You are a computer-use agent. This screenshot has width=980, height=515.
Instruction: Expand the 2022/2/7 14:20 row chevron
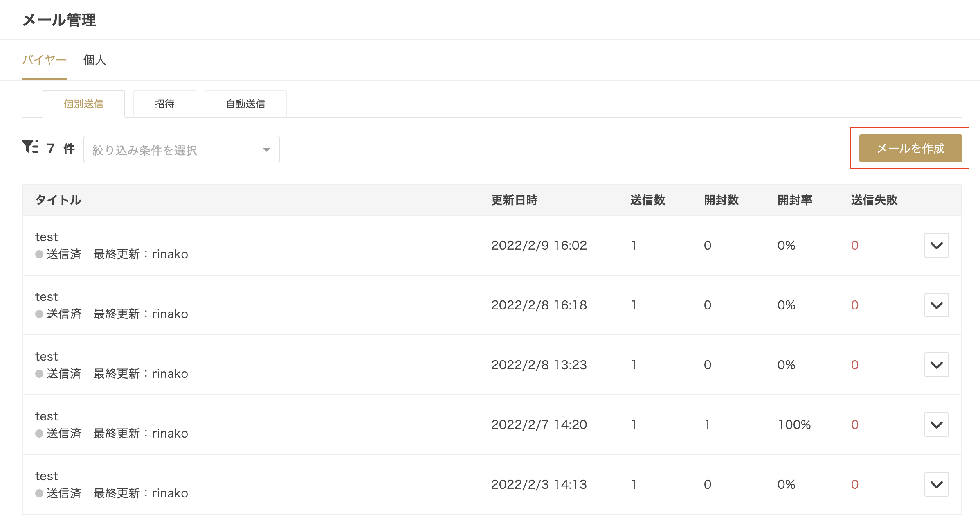tap(936, 425)
